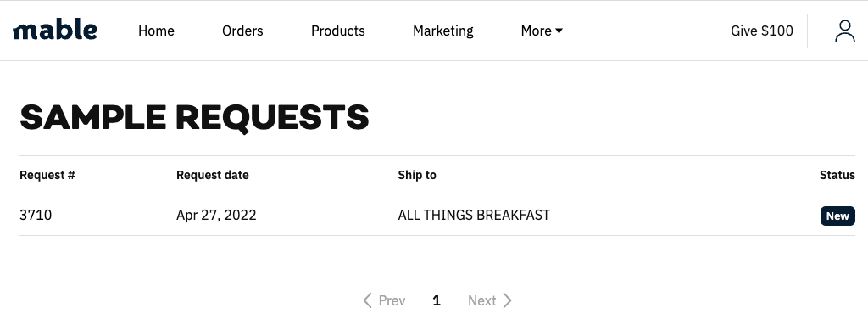Click the Give $100 link
The width and height of the screenshot is (868, 325).
(762, 31)
